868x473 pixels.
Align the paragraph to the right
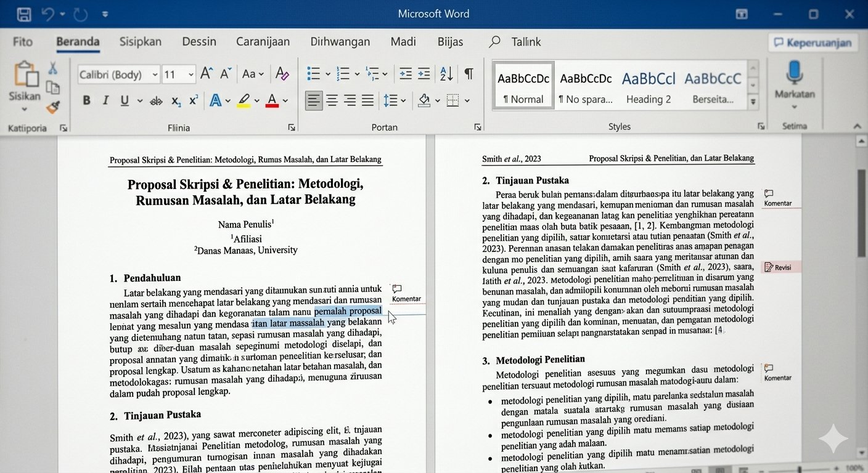tap(350, 100)
